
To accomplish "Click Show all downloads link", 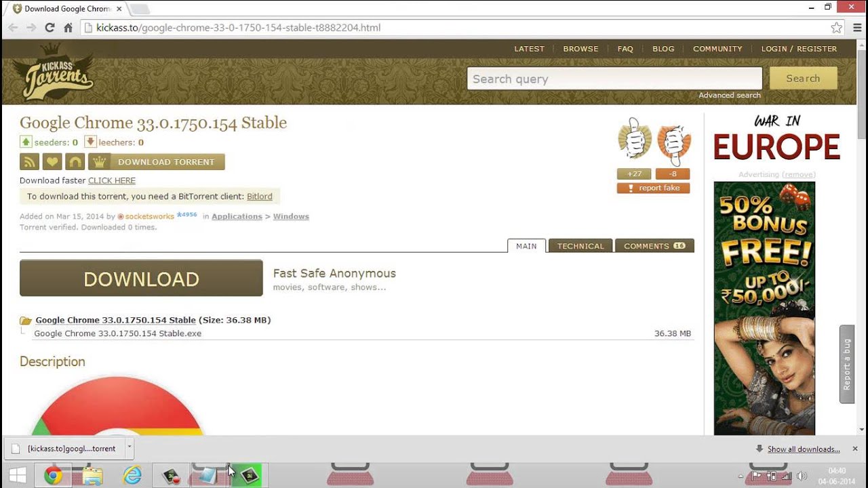I will coord(804,449).
